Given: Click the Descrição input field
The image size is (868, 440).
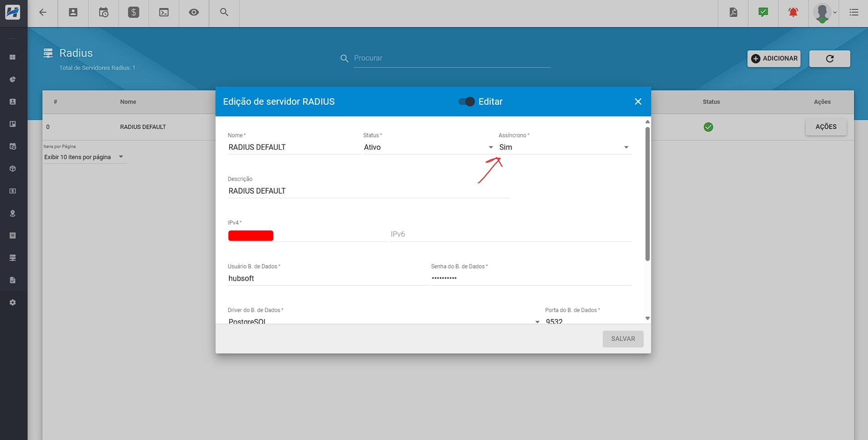Looking at the screenshot, I should [x=369, y=191].
